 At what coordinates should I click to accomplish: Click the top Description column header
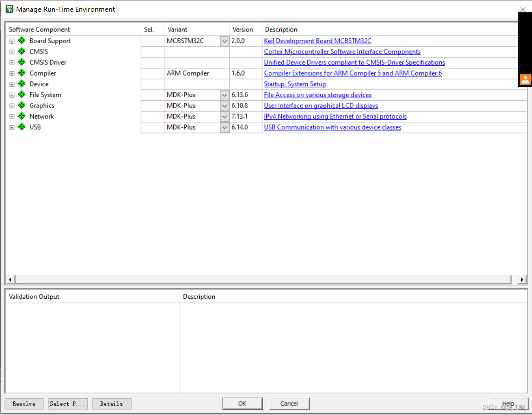(394, 29)
